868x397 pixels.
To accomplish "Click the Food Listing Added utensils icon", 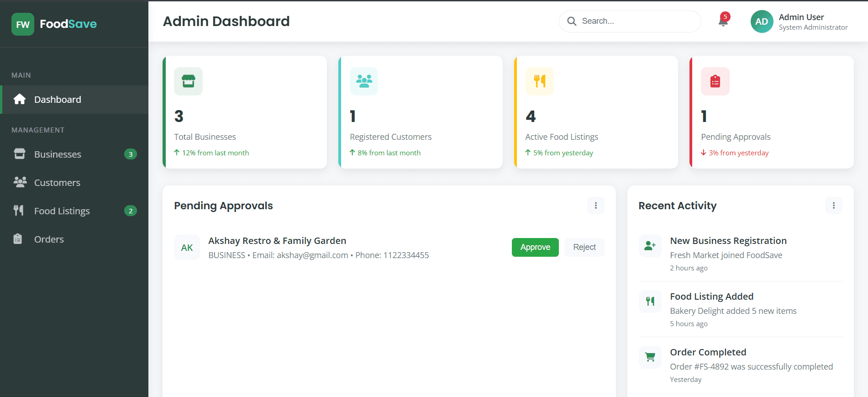I will pos(650,302).
